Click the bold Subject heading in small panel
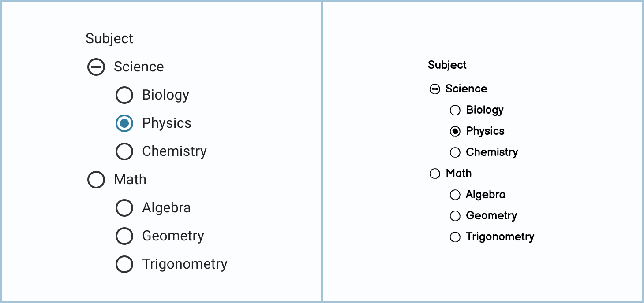The width and height of the screenshot is (644, 303). click(447, 65)
